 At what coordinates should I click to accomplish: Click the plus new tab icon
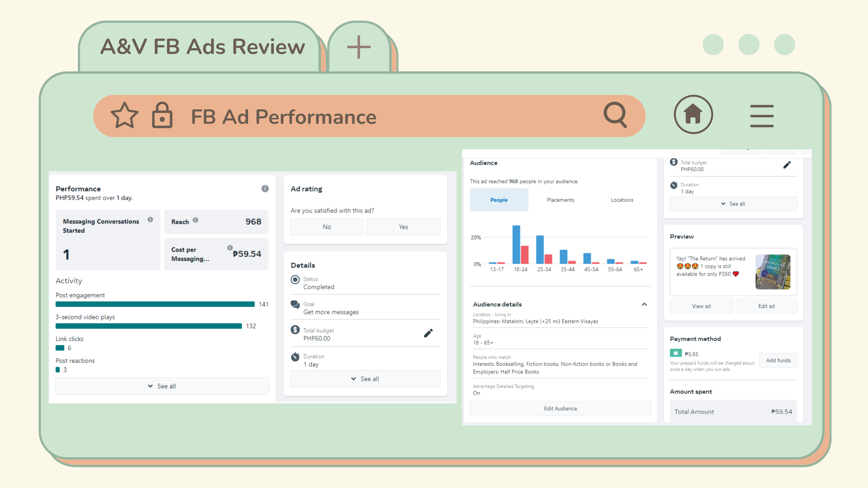(x=359, y=47)
